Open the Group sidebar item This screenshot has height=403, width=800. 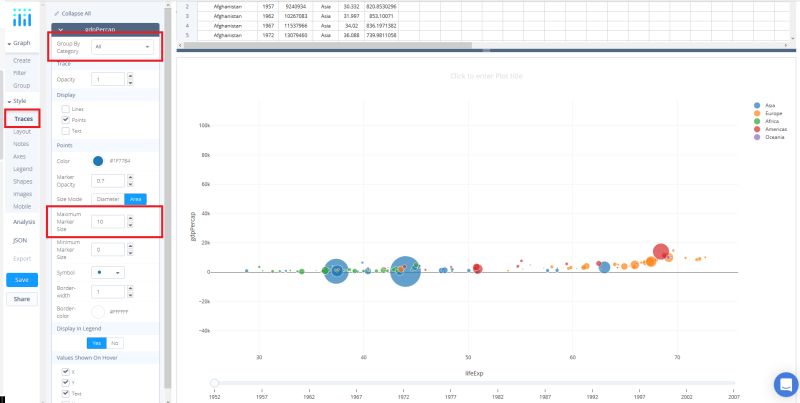(21, 86)
